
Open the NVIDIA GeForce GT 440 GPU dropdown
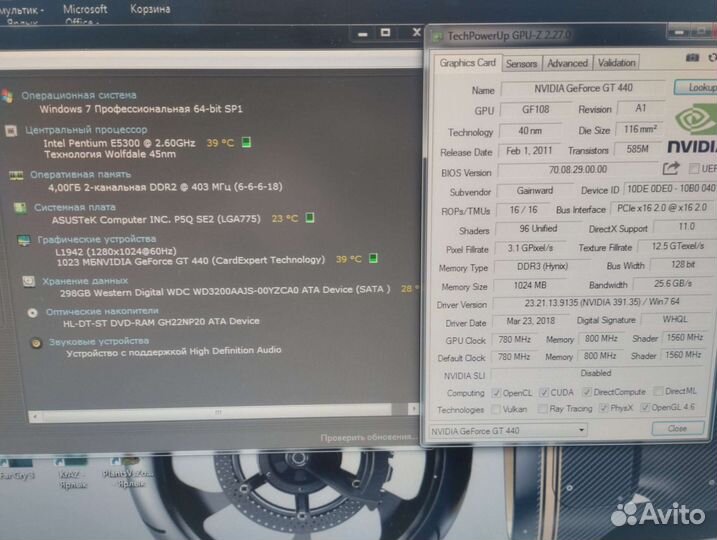coord(508,431)
